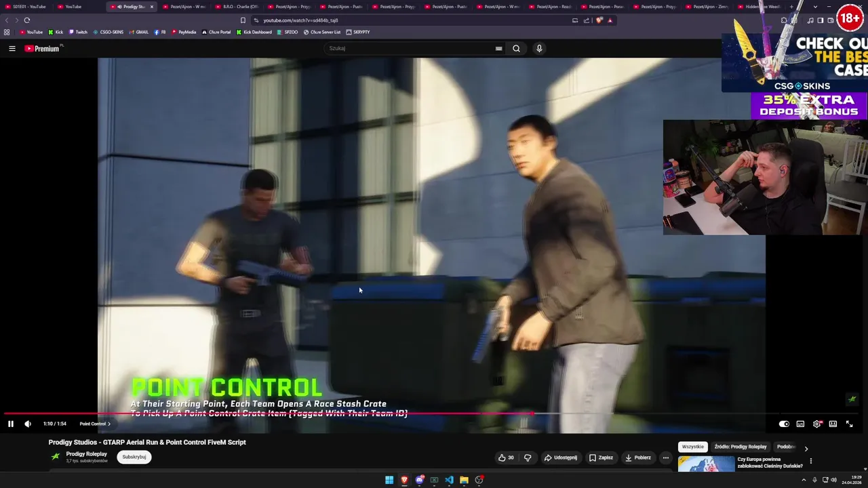The image size is (868, 488).
Task: Open the player settings gear
Action: [816, 424]
